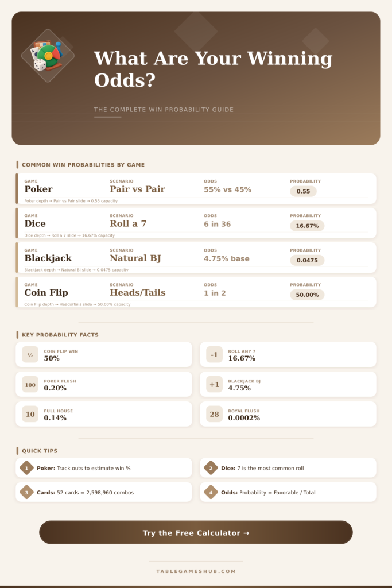The image size is (392, 588).
Task: Click the +1 Blackjack BJ badge
Action: [x=214, y=384]
